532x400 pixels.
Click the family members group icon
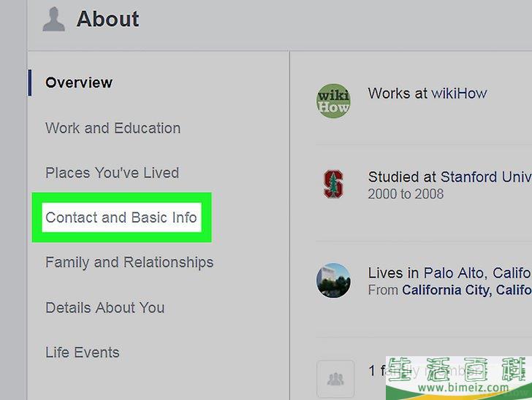click(x=335, y=378)
